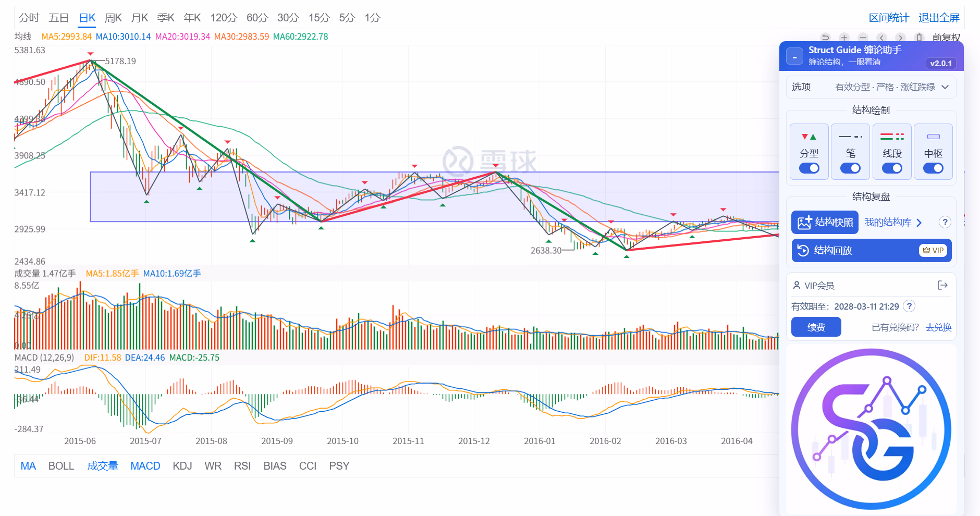Switch to 周K weekly chart tab

(x=113, y=18)
